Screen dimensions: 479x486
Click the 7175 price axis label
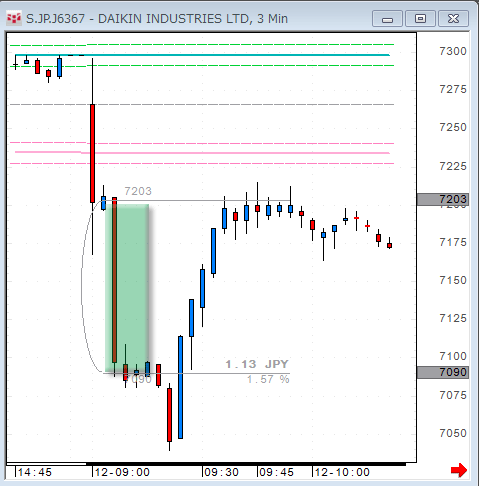click(x=453, y=242)
